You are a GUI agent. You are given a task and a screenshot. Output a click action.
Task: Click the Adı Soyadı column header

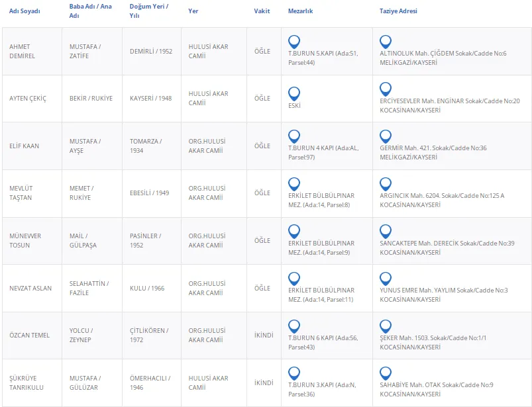click(25, 11)
